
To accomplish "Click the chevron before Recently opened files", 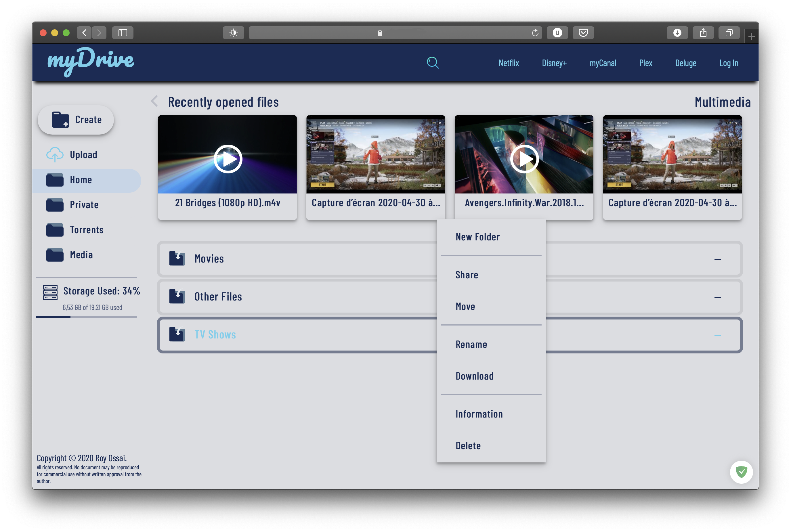I will (x=155, y=101).
